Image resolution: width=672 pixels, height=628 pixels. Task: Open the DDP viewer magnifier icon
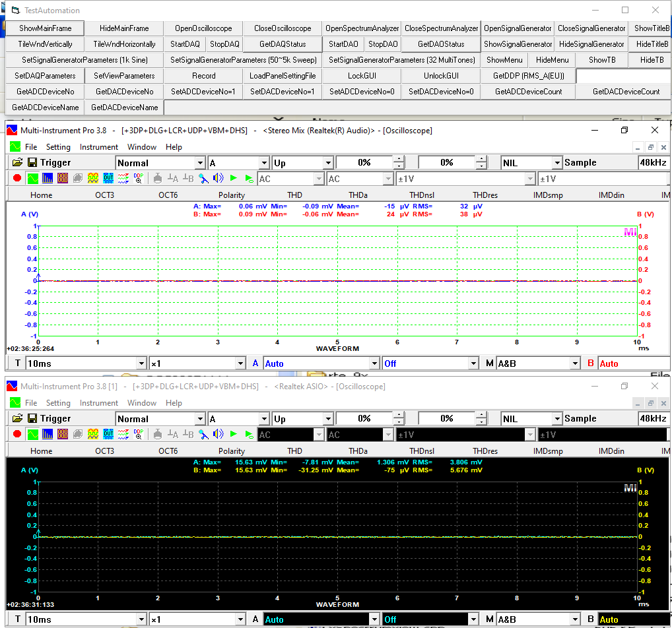[137, 178]
